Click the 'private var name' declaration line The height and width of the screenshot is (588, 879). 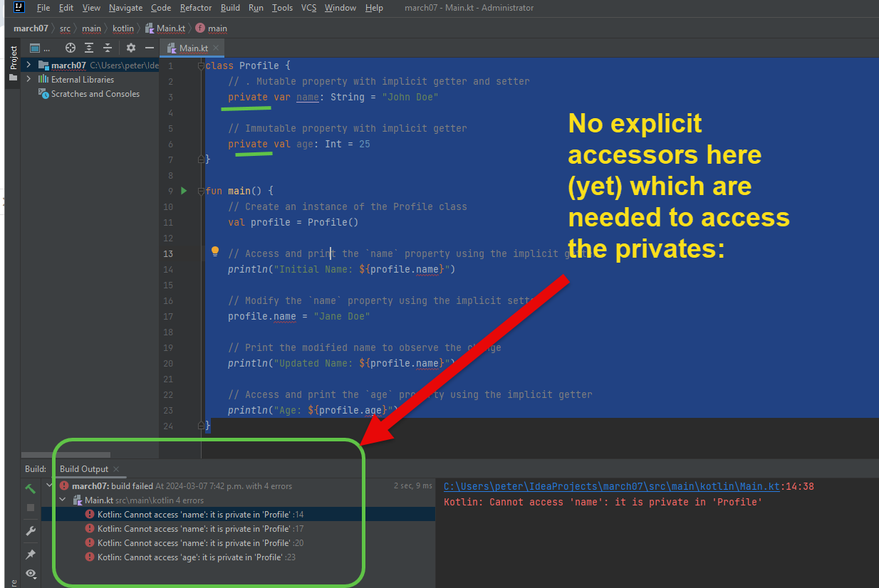pos(333,97)
